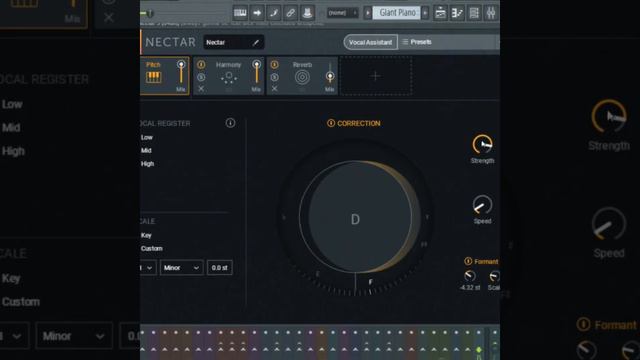Add a module via the plus slot

[376, 76]
